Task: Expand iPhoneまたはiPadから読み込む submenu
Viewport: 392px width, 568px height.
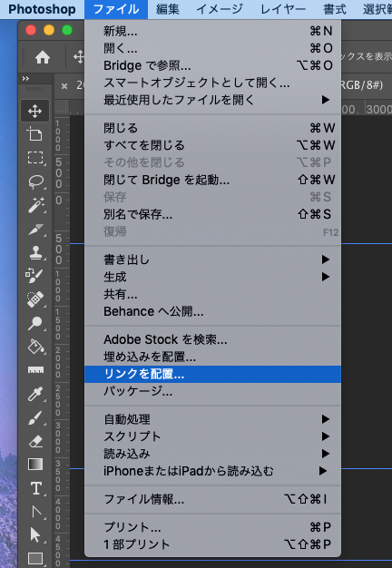Action: click(212, 471)
